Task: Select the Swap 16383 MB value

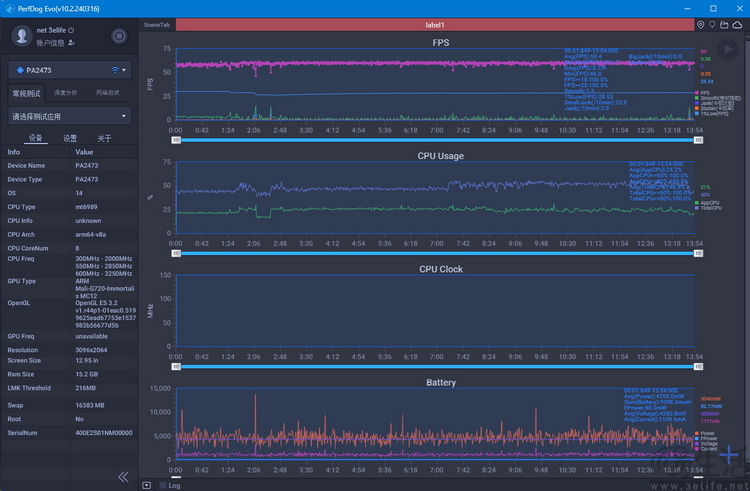Action: tap(89, 405)
